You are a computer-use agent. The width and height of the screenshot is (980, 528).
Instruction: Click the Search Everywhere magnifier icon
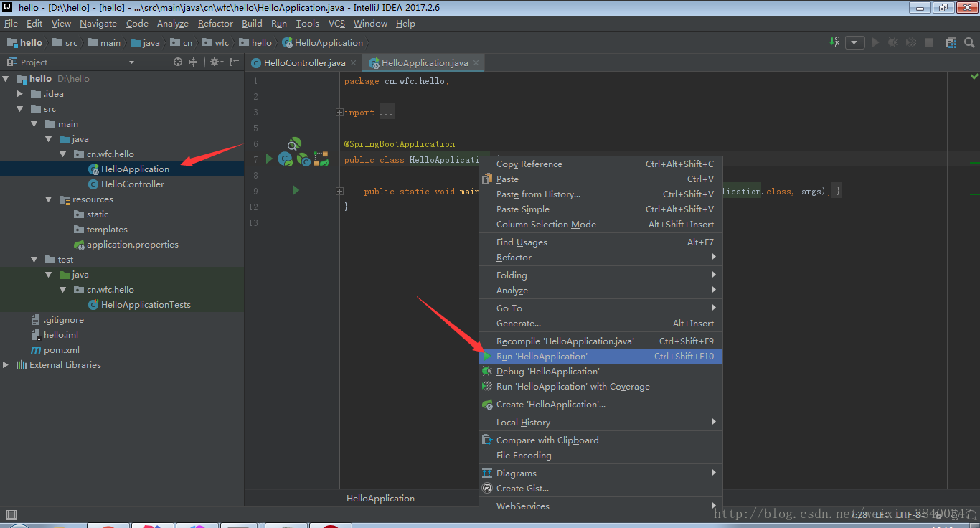pos(969,42)
